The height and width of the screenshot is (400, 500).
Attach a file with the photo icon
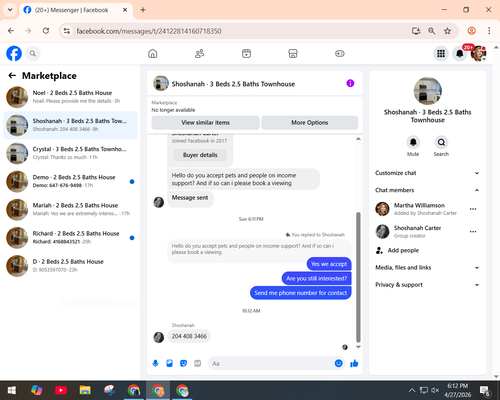pyautogui.click(x=169, y=363)
